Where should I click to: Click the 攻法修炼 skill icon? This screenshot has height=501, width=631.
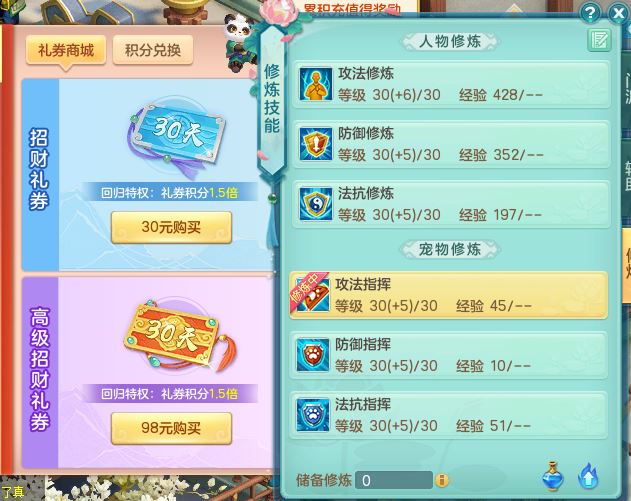click(316, 84)
